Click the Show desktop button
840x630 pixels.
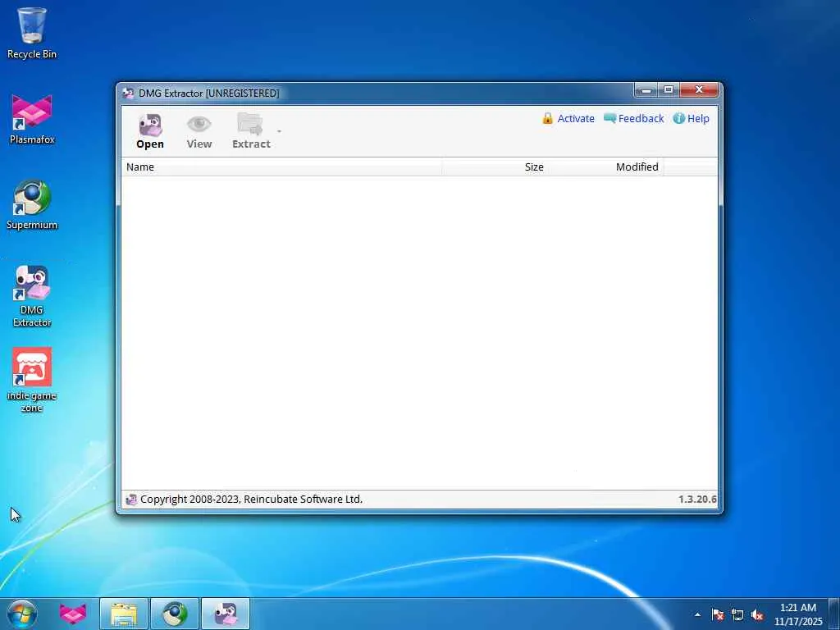834,614
